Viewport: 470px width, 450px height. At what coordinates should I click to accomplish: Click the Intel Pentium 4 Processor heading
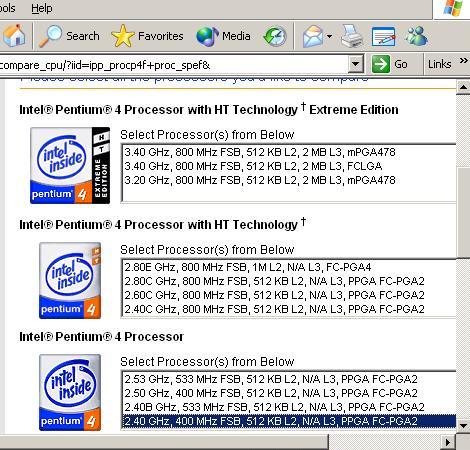101,337
